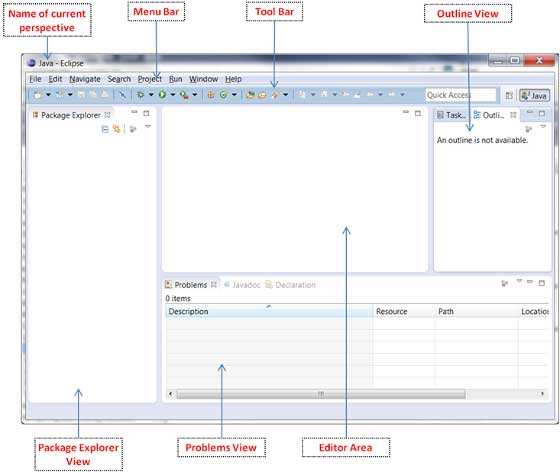Maximize the editor area
Image resolution: width=560 pixels, height=472 pixels.
[x=418, y=113]
